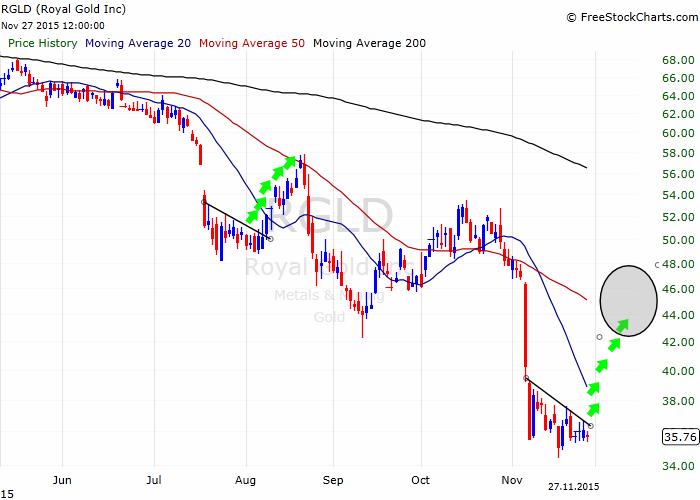Click the Jul month label on time axis
The height and width of the screenshot is (500, 700).
(154, 480)
